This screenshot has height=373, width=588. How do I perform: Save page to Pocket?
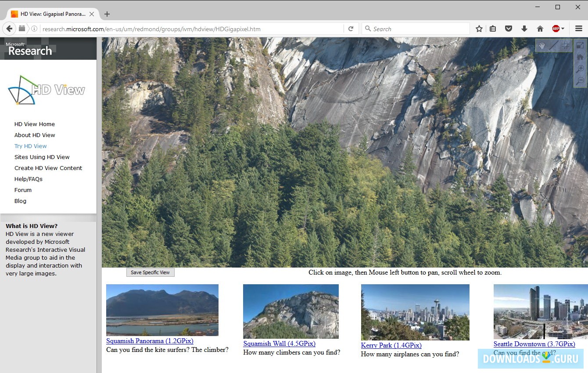[x=509, y=29]
